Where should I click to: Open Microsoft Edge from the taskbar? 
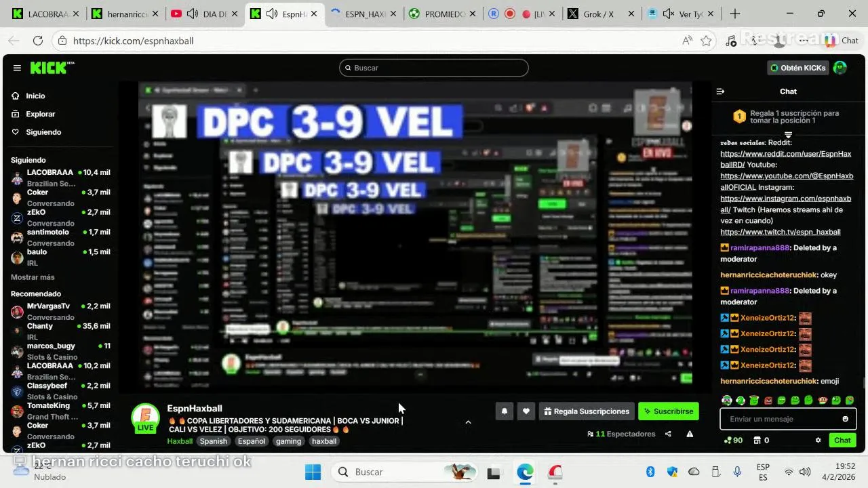tap(525, 472)
